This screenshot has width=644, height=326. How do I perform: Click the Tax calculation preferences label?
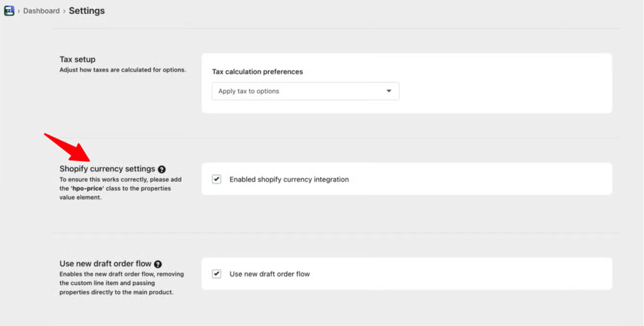click(258, 72)
